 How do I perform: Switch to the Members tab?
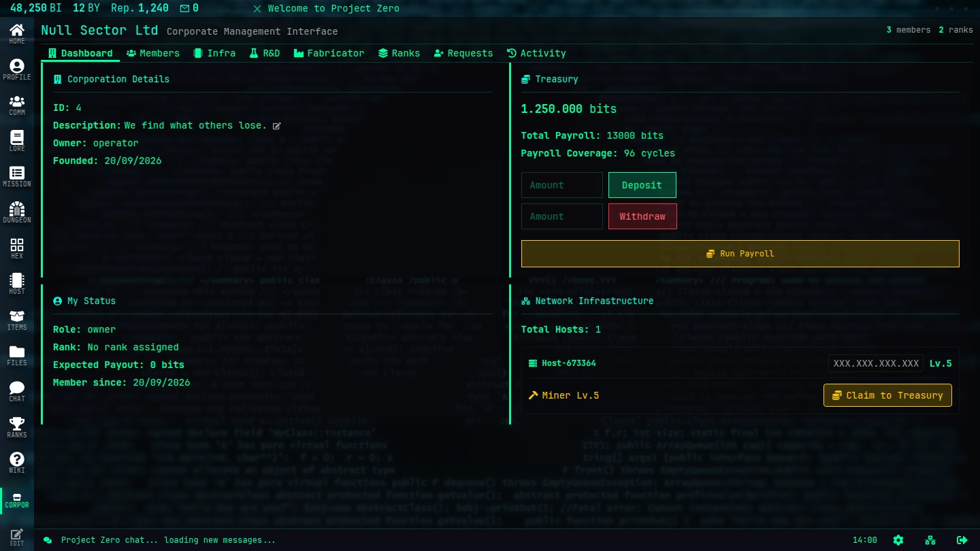point(153,53)
